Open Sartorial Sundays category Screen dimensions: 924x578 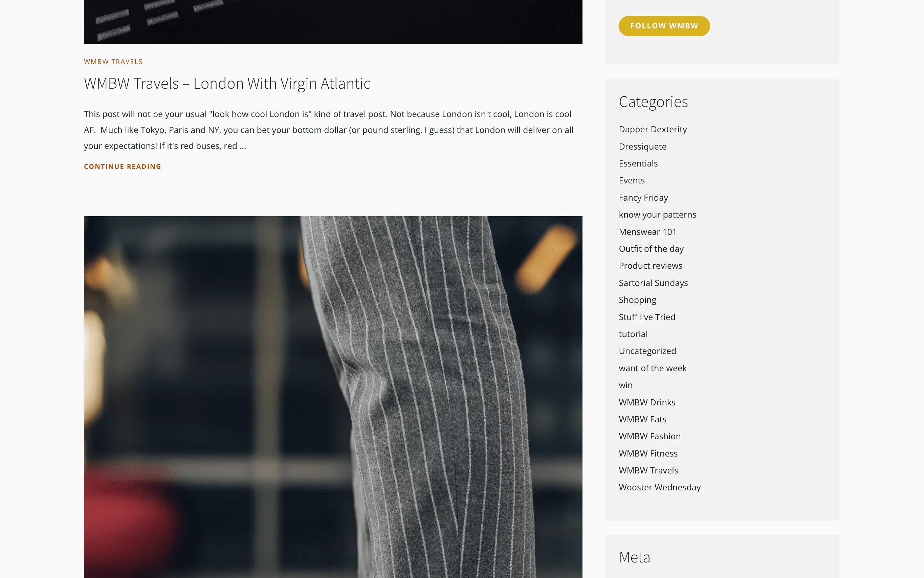coord(654,282)
